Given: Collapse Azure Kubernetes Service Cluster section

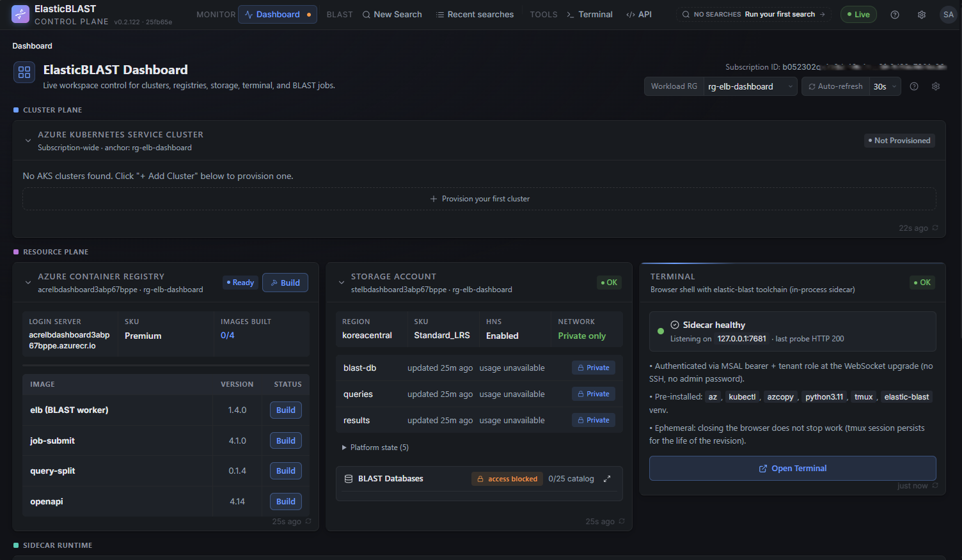Looking at the screenshot, I should (28, 141).
